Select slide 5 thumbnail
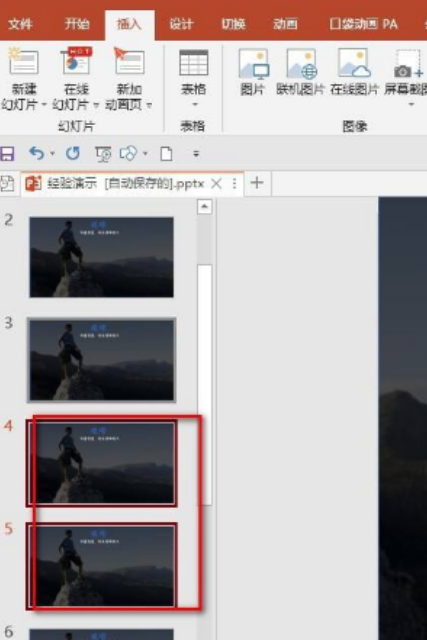 pyautogui.click(x=102, y=566)
